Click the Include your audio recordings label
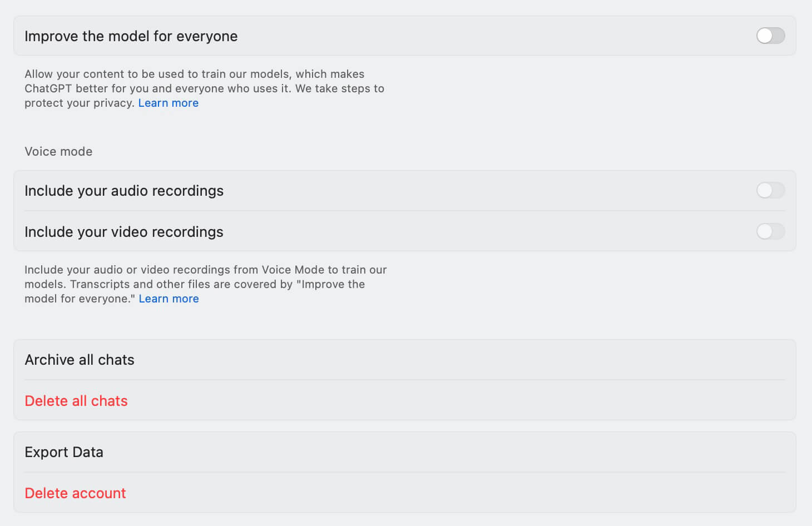Viewport: 812px width, 526px height. tap(123, 191)
